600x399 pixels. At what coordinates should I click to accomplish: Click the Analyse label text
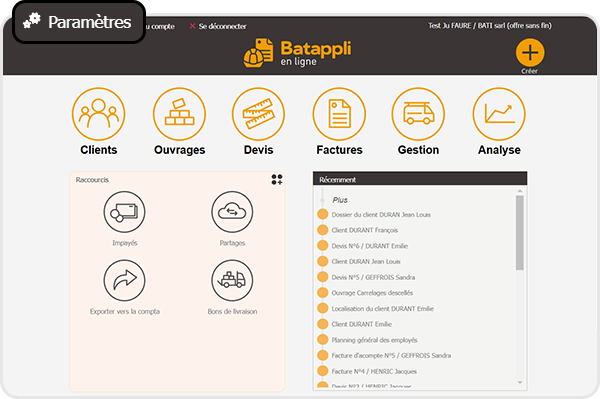tap(499, 150)
